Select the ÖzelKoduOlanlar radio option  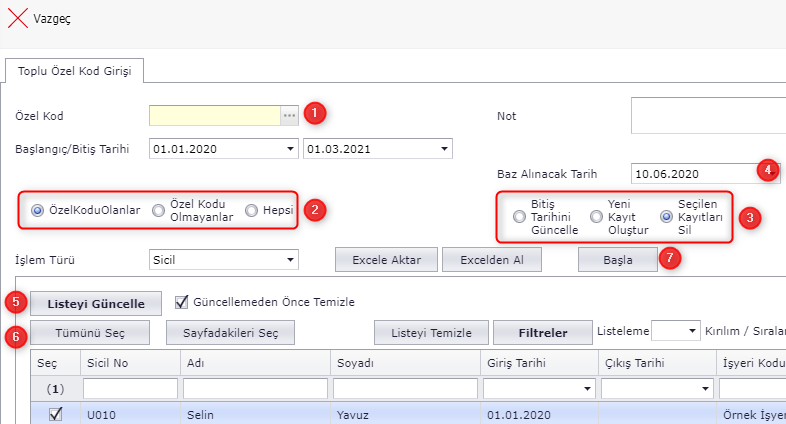coord(38,210)
